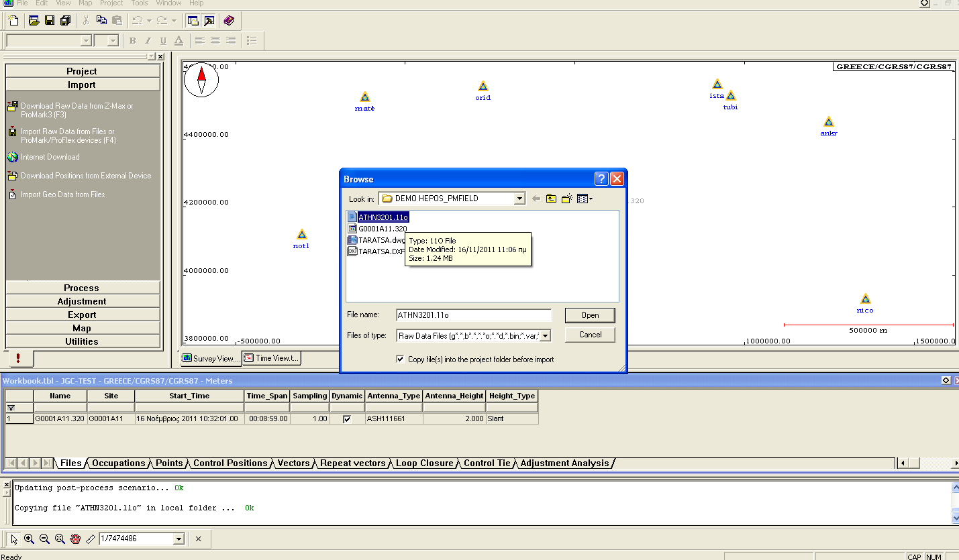959x560 pixels.
Task: Undo the last action
Action: tap(137, 21)
